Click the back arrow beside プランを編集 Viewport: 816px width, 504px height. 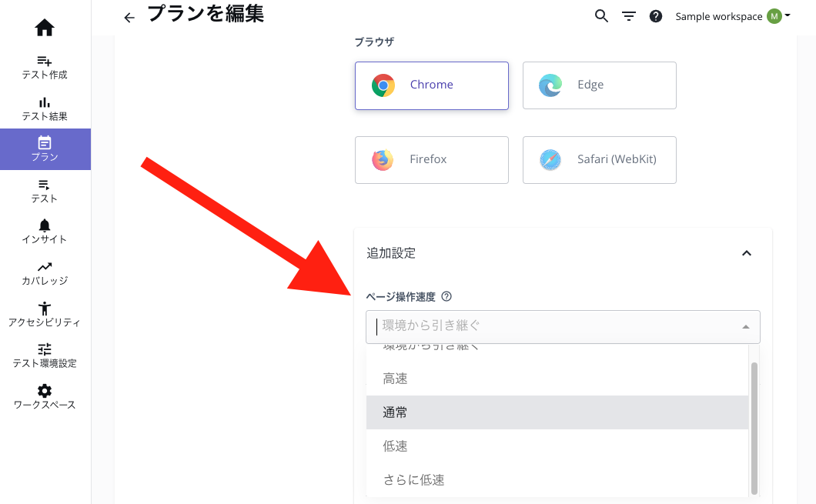pos(129,18)
